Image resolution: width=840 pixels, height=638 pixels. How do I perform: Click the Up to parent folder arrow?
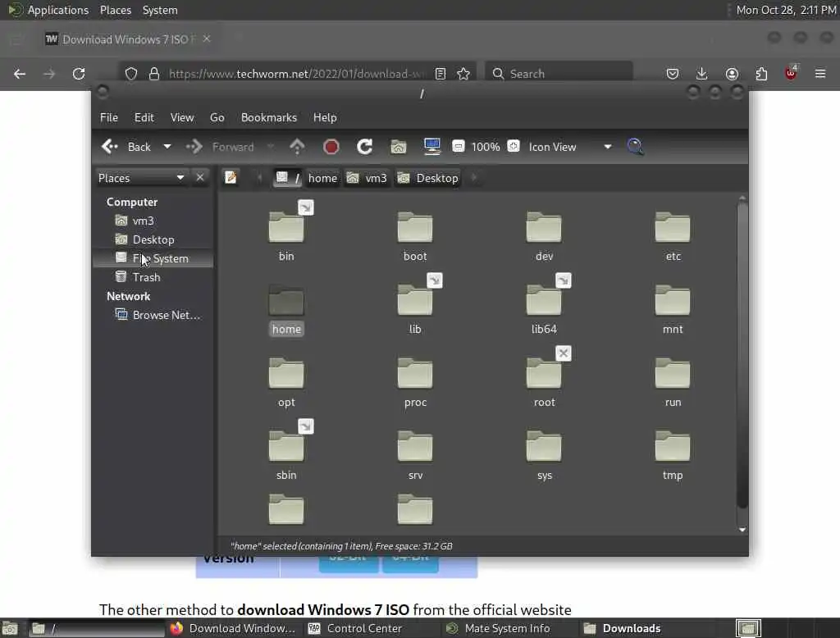click(297, 147)
